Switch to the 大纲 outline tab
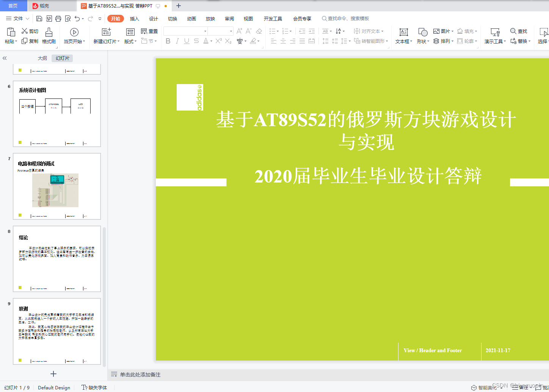 42,58
